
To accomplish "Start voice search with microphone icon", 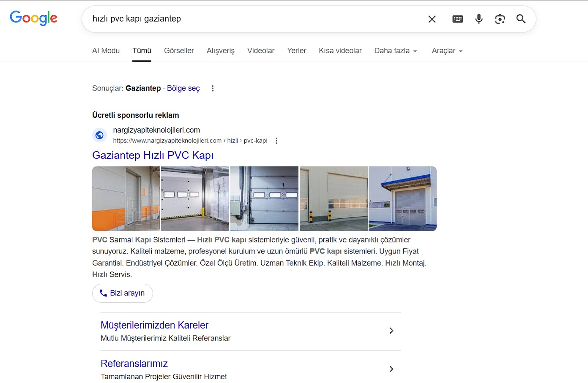I will click(x=479, y=19).
